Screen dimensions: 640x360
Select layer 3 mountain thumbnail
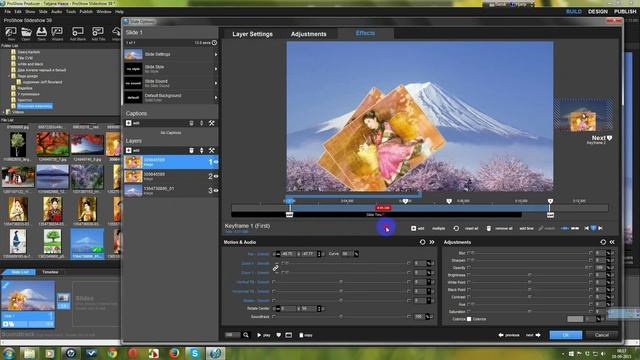tap(133, 191)
